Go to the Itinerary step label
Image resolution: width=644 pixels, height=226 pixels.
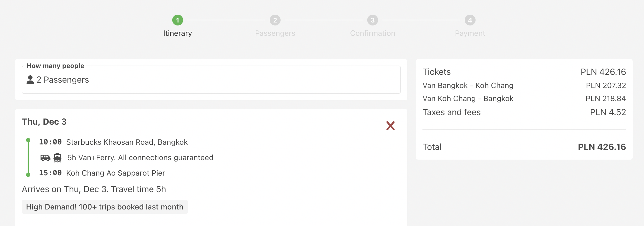pyautogui.click(x=178, y=33)
